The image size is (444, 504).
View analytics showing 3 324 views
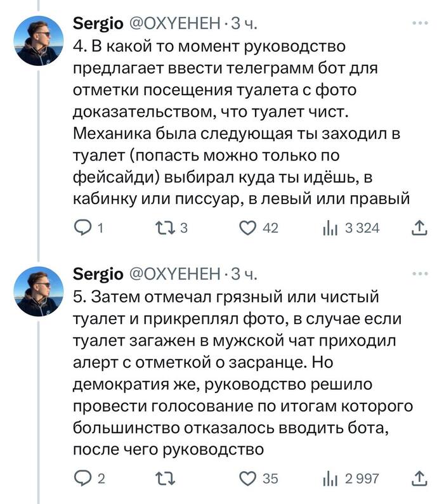coord(330,228)
